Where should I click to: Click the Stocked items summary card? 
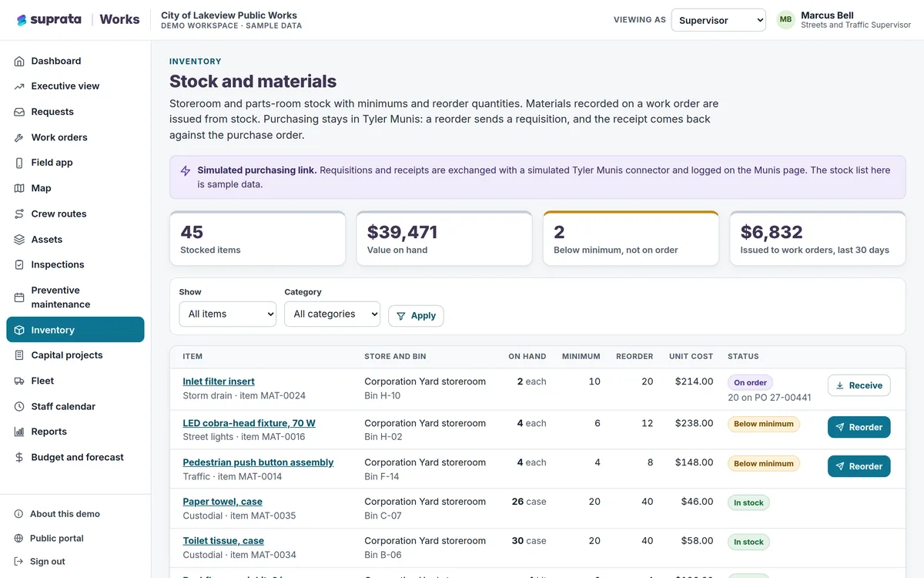pyautogui.click(x=258, y=239)
